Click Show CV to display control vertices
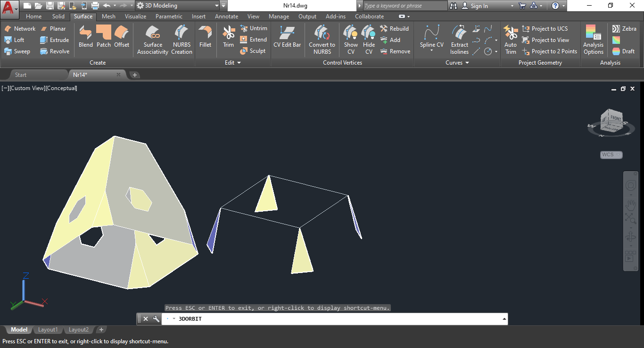Screen dimensions: 644x348 [350, 40]
